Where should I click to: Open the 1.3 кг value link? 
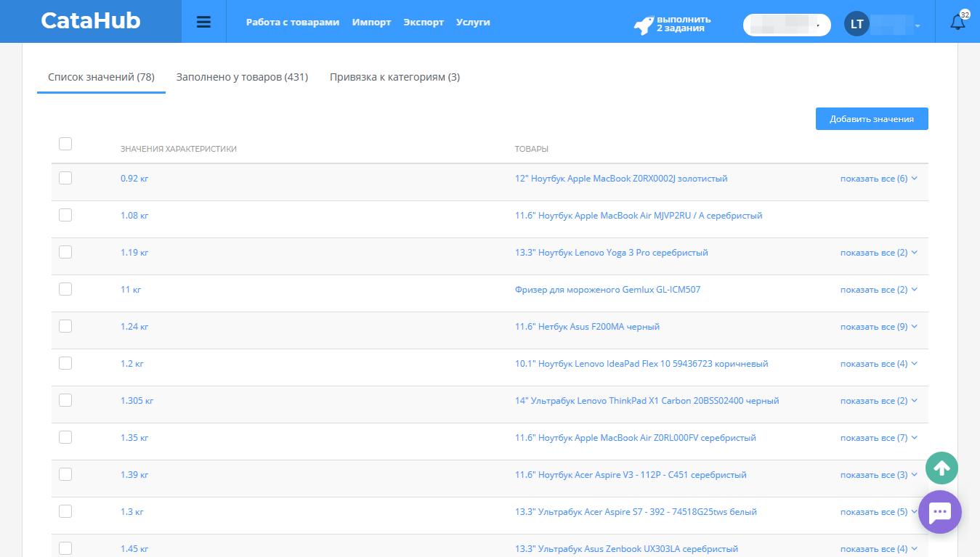click(x=132, y=512)
